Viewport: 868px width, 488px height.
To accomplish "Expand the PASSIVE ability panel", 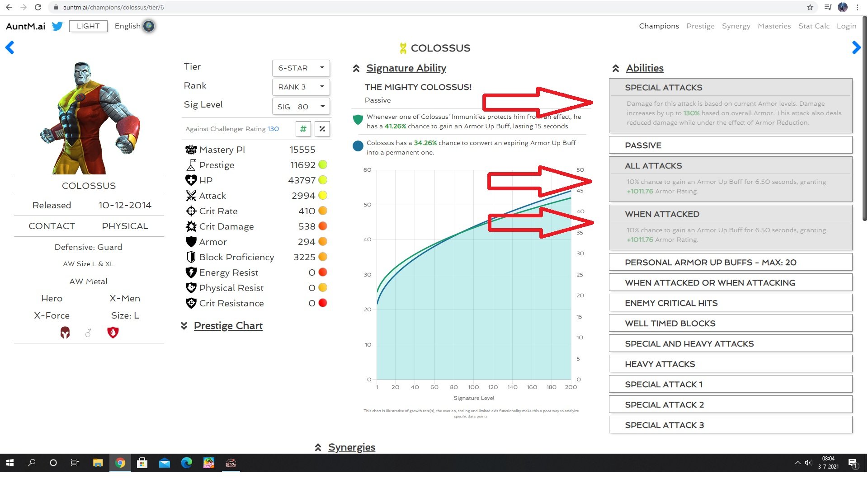I will point(731,145).
